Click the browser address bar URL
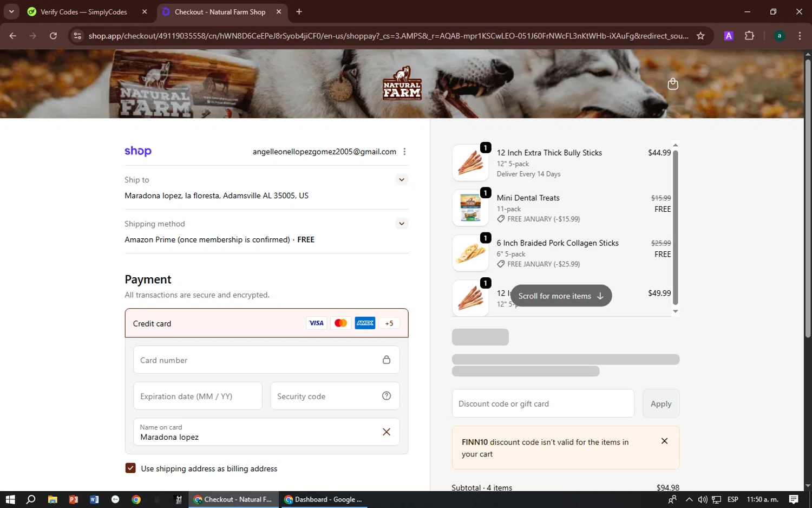 (x=388, y=36)
